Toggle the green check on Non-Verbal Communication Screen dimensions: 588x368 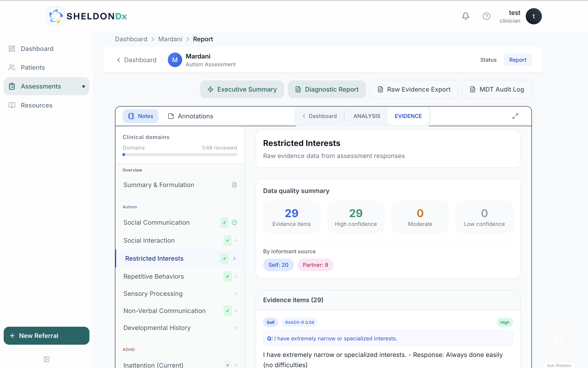[x=227, y=311]
